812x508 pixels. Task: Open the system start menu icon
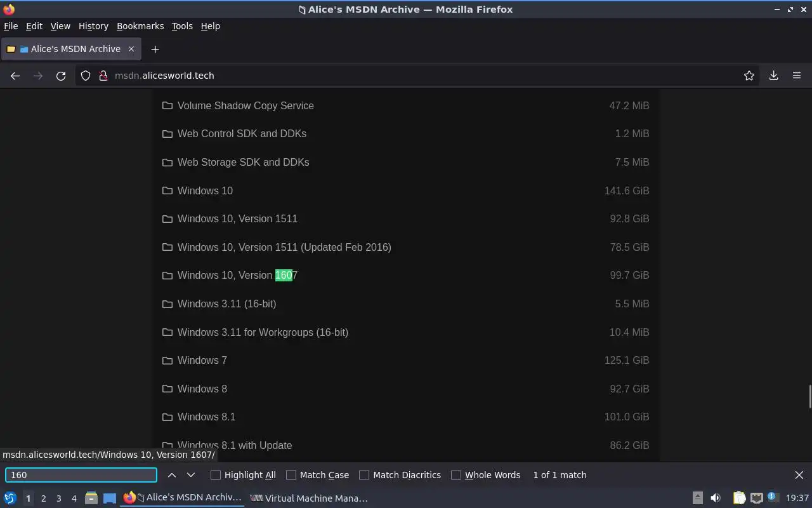click(x=10, y=498)
